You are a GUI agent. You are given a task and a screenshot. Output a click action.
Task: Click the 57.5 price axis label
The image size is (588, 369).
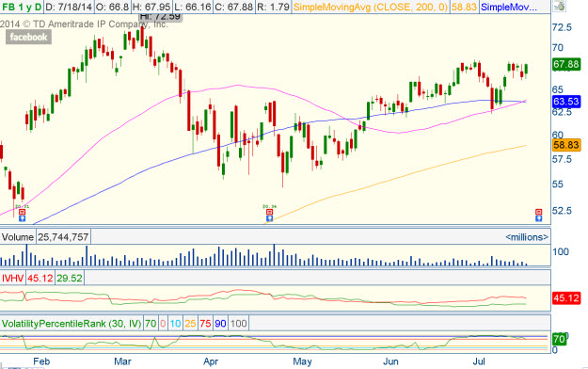pyautogui.click(x=562, y=159)
